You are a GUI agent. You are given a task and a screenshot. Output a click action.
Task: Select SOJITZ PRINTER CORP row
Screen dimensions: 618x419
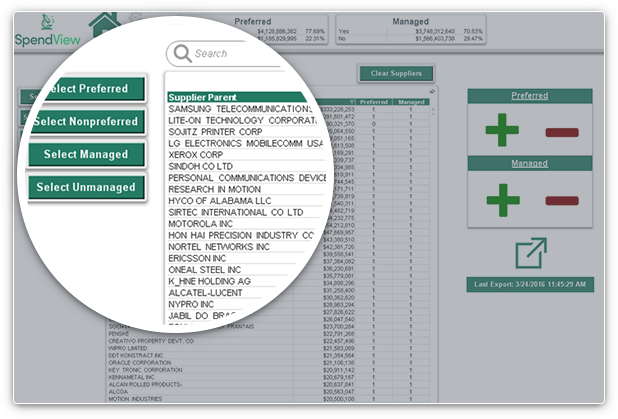click(x=215, y=132)
